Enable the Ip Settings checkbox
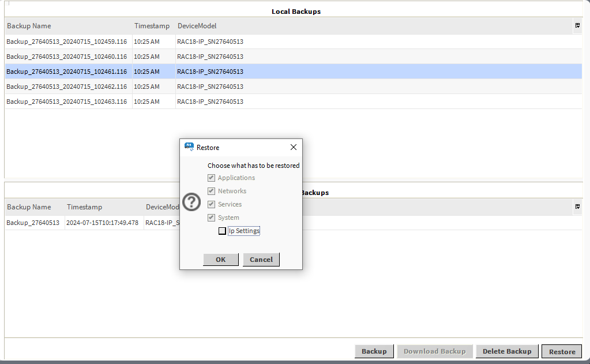Screen dimensions: 590x364 (222, 231)
